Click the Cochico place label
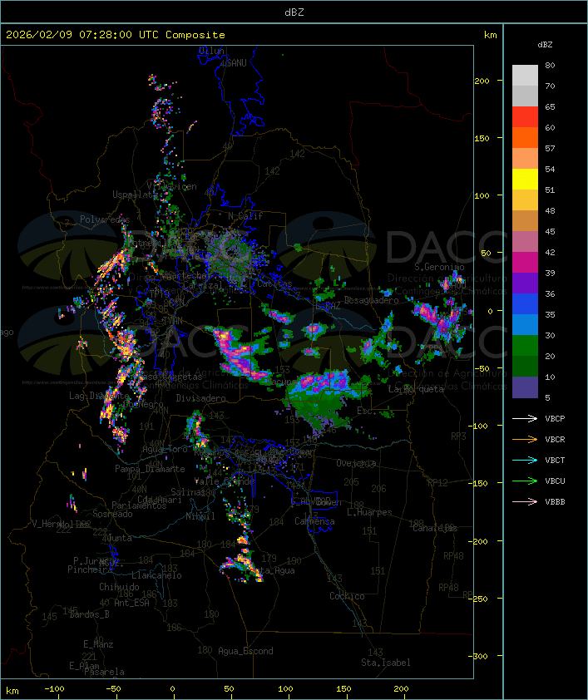This screenshot has width=588, height=700. [x=347, y=596]
